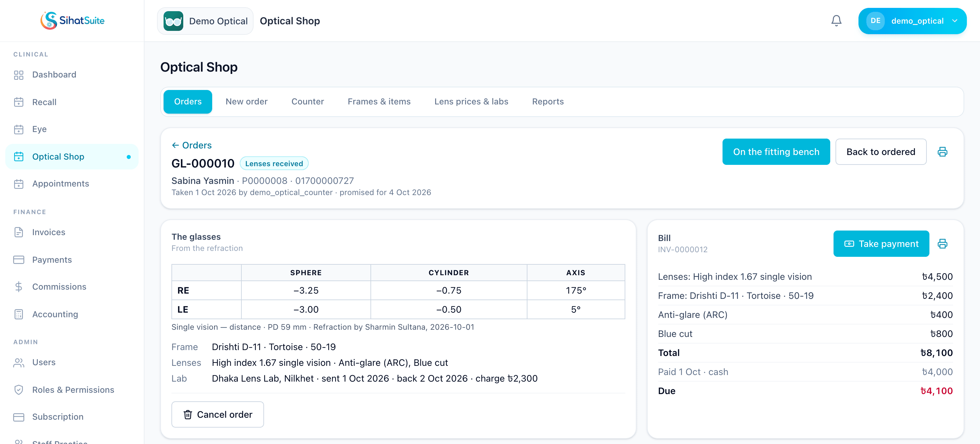
Task: Open Appointments in the sidebar
Action: click(x=72, y=183)
